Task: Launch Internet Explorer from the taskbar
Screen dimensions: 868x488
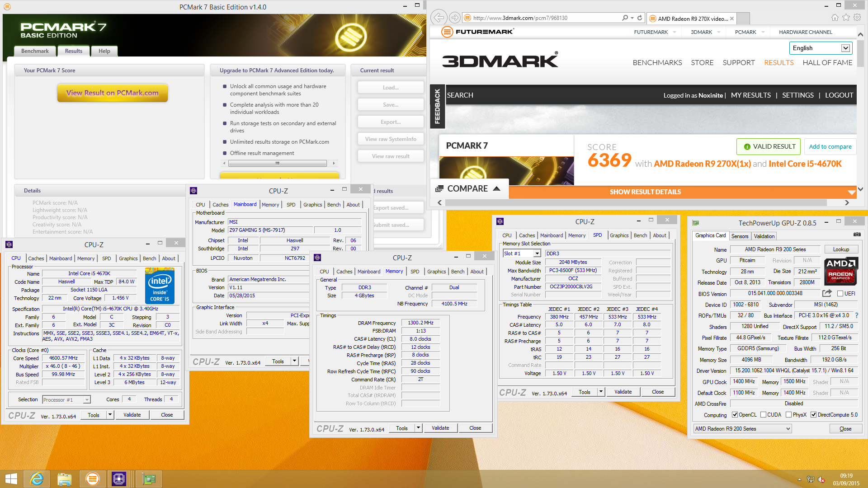Action: coord(37,479)
